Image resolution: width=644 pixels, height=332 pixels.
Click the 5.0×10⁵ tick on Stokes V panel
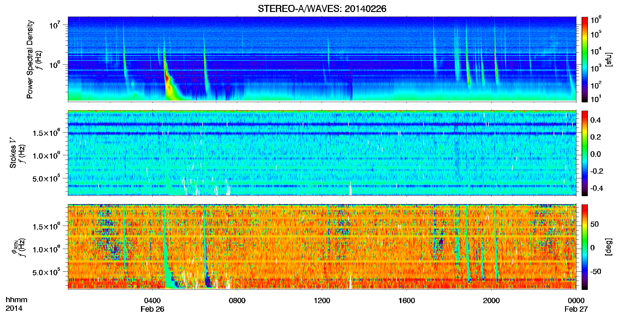[46, 178]
